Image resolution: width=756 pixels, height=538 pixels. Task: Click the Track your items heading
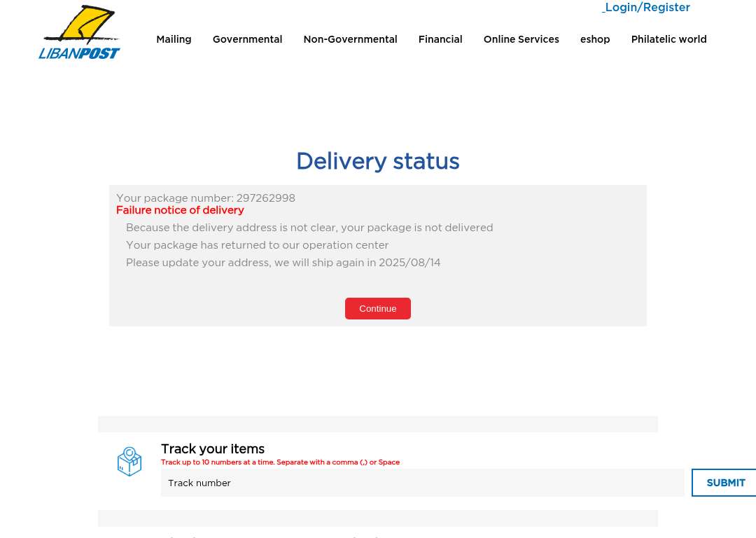pos(213,449)
